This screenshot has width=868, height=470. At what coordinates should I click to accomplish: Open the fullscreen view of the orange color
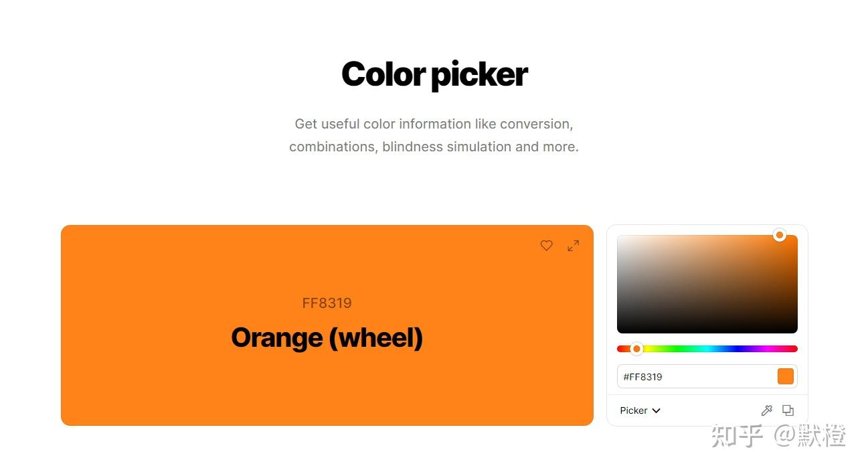[x=574, y=246]
